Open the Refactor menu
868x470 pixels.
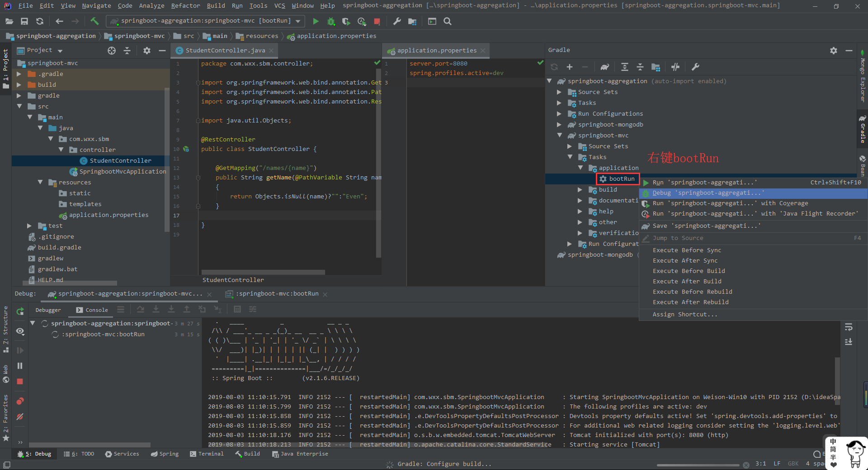click(x=185, y=6)
